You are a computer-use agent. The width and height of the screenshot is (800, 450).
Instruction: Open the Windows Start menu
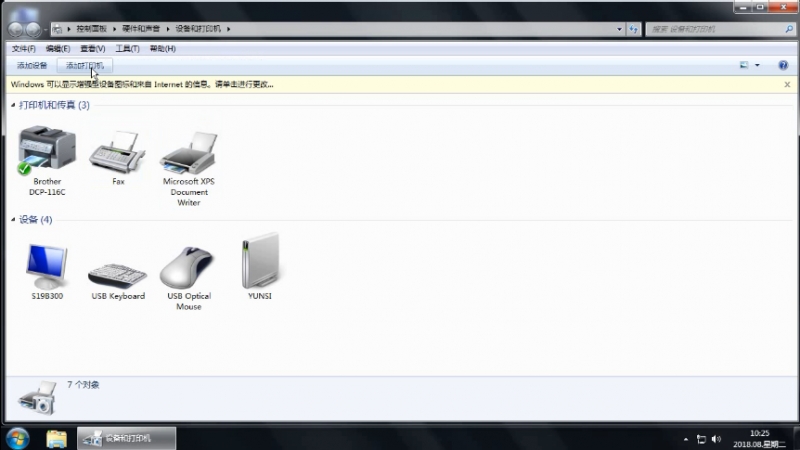pyautogui.click(x=18, y=438)
